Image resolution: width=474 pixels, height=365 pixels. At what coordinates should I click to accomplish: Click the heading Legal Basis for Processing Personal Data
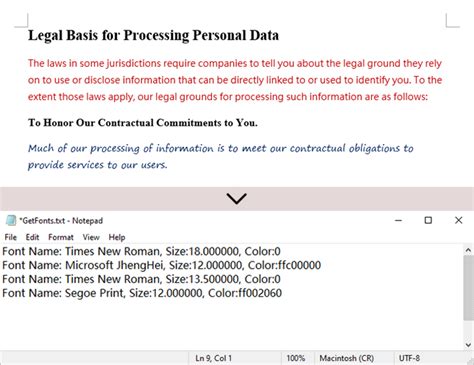pos(153,35)
